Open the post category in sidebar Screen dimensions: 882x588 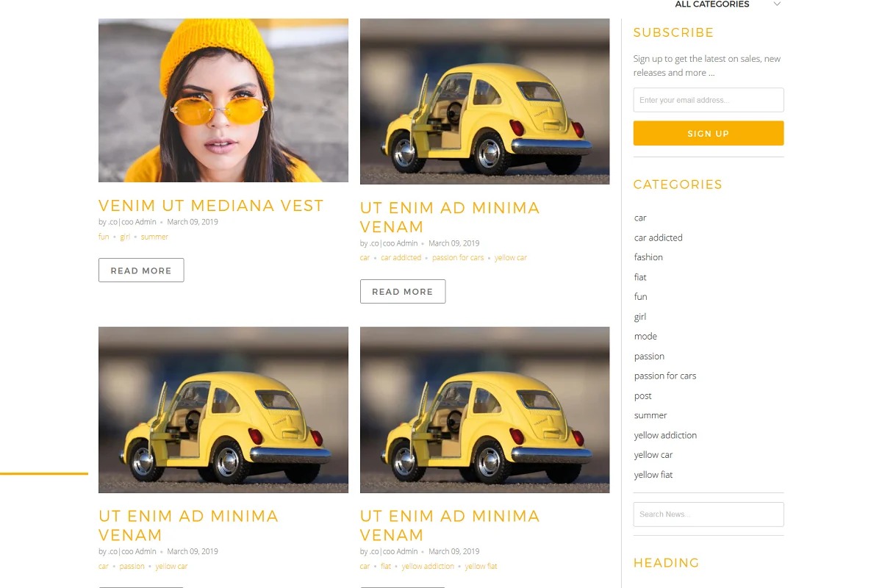(642, 395)
